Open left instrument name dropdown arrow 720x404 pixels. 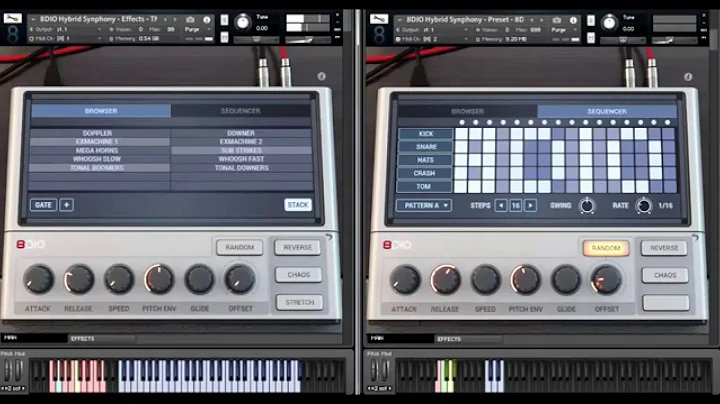click(x=33, y=19)
